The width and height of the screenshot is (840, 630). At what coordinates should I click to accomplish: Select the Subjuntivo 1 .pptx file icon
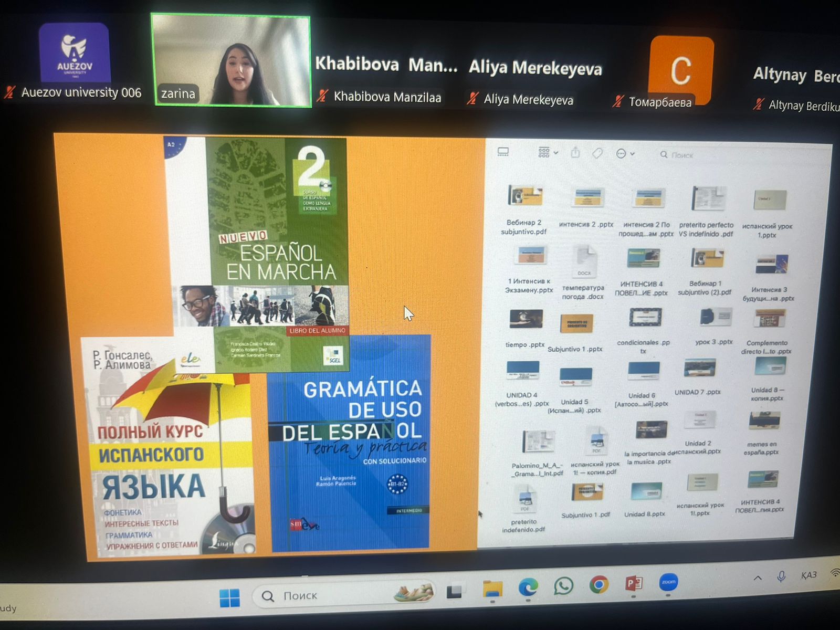coord(576,324)
